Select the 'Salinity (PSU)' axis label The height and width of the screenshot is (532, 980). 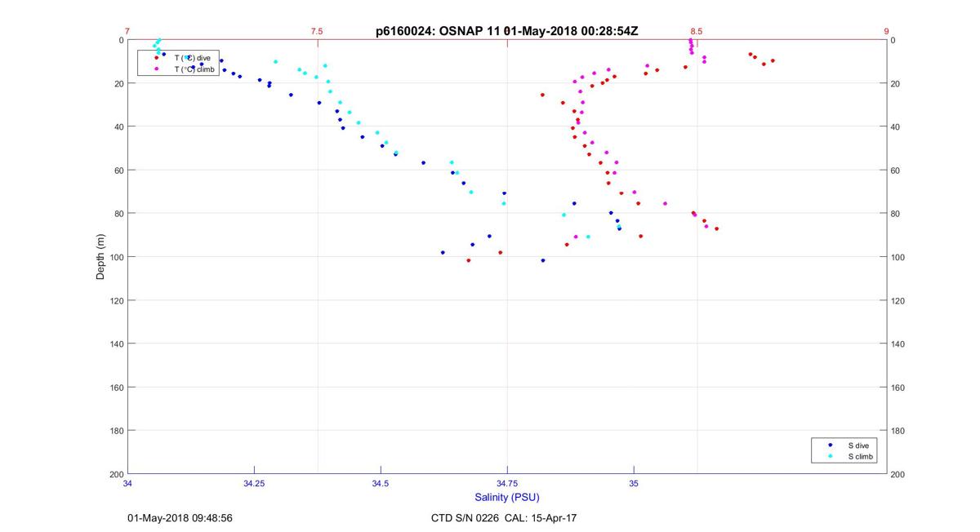tap(506, 498)
